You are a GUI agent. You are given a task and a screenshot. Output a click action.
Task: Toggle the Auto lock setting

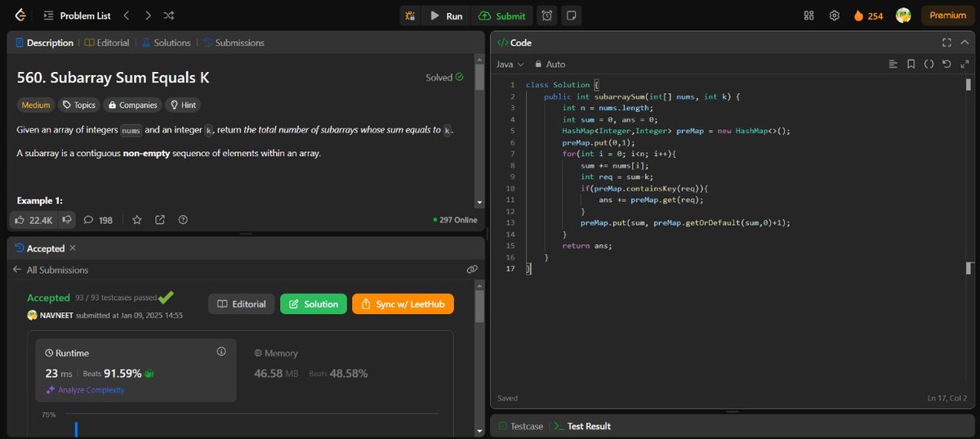pos(550,64)
